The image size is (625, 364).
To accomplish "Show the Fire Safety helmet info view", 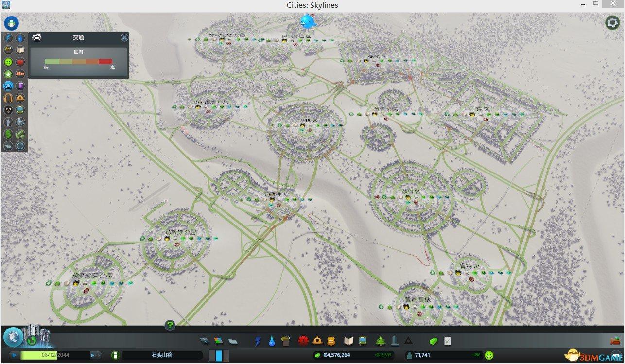I will pyautogui.click(x=20, y=98).
